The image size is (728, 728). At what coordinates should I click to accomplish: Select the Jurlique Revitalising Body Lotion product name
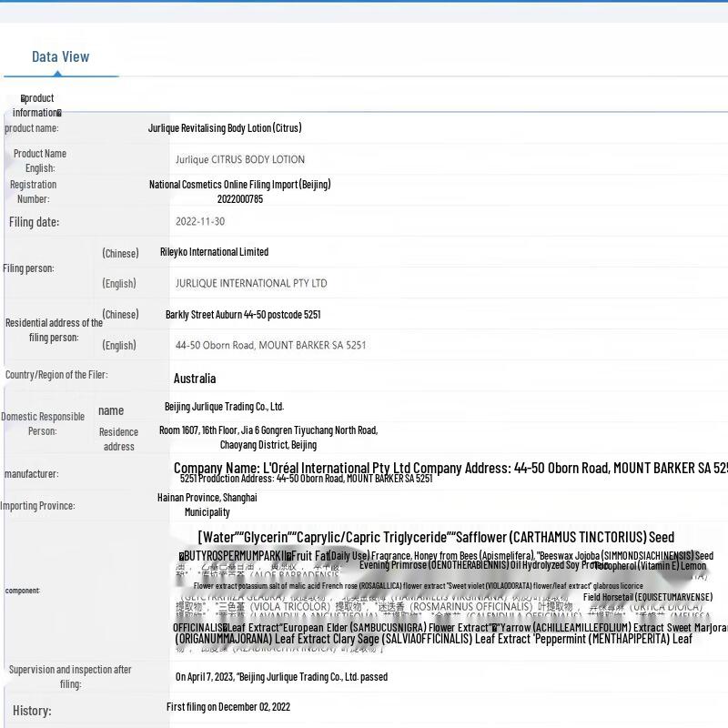225,128
